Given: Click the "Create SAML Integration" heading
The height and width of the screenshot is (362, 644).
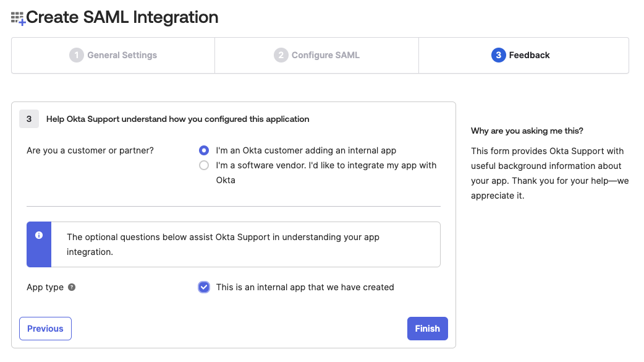Looking at the screenshot, I should [x=122, y=17].
